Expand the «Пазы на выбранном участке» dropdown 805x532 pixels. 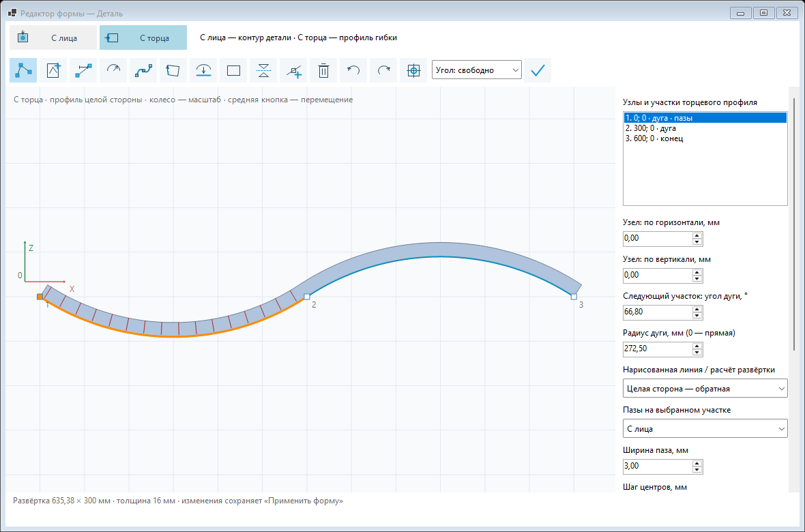click(x=705, y=429)
